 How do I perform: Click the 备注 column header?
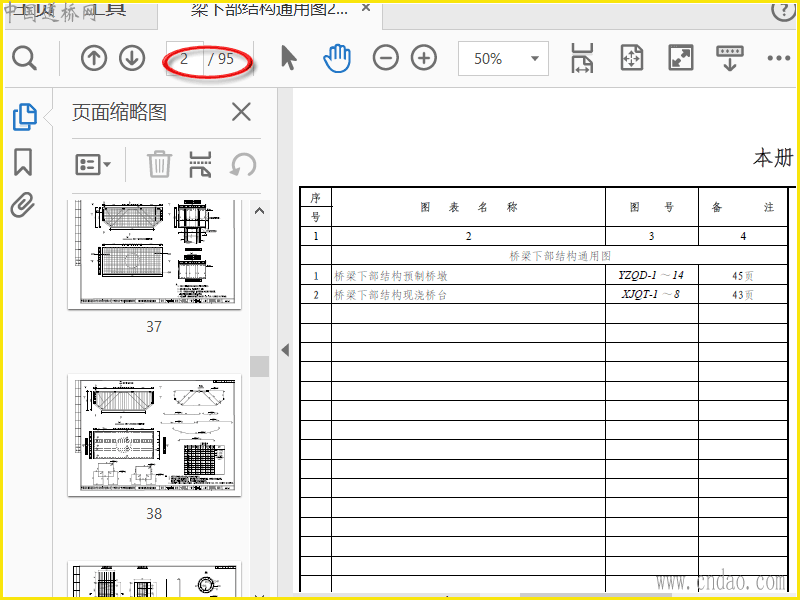pos(743,207)
